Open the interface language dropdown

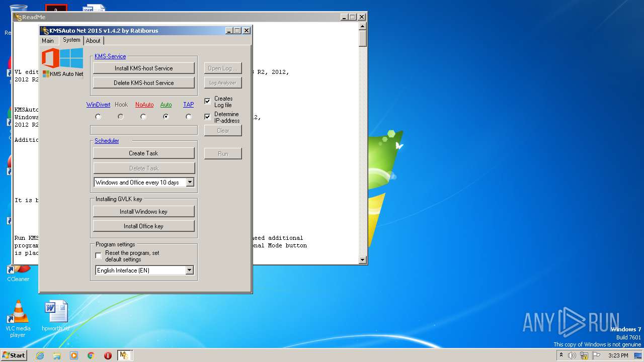(189, 270)
